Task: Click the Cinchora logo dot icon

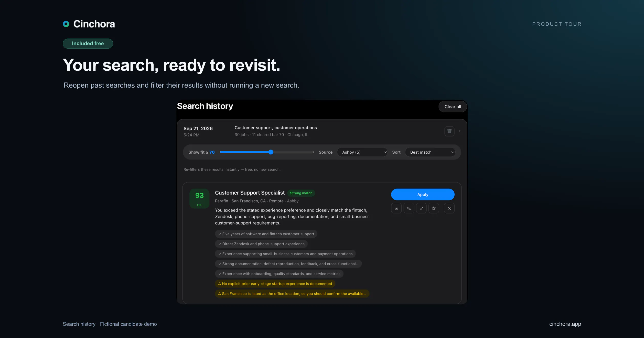Action: 66,24
